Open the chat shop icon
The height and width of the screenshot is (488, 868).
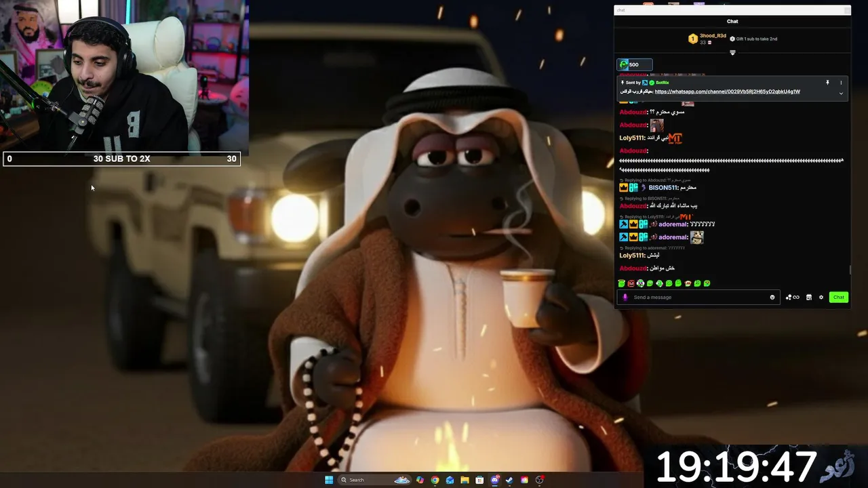[808, 298]
